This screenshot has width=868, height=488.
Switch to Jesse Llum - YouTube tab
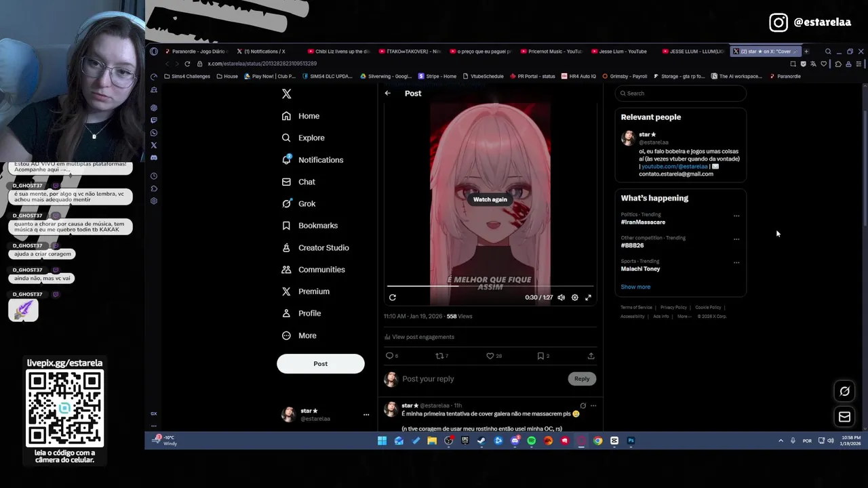622,52
